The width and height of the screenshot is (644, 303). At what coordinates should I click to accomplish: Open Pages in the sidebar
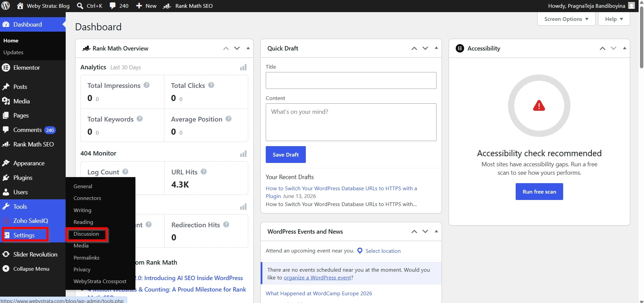click(33, 115)
